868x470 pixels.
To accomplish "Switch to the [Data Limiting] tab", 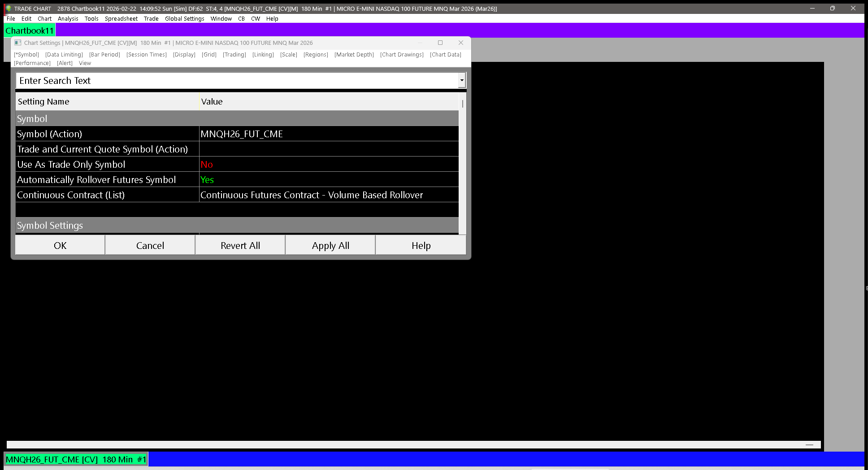I will pyautogui.click(x=64, y=54).
